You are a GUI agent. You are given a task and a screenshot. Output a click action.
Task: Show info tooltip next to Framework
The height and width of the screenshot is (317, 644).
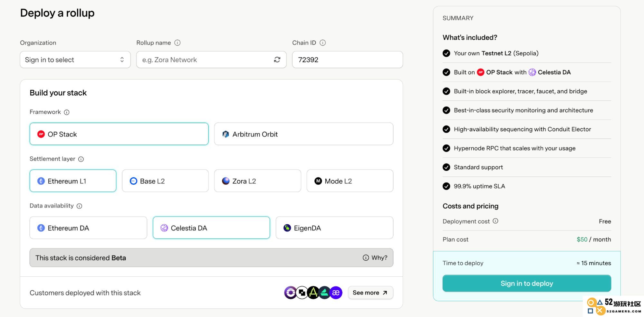pos(67,112)
